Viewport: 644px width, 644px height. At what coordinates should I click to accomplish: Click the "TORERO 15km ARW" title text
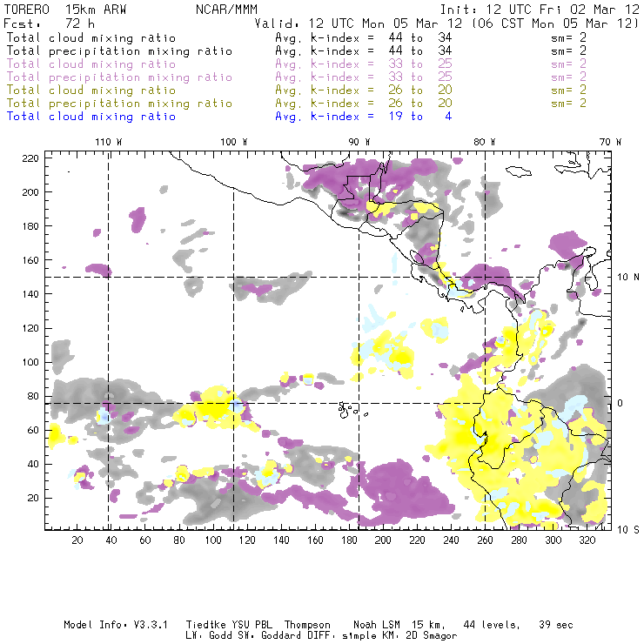click(65, 10)
